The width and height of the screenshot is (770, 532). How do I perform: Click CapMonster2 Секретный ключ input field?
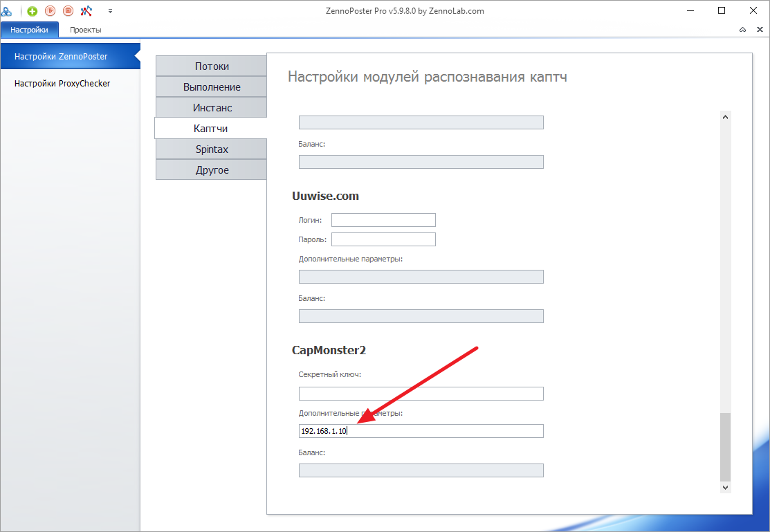pyautogui.click(x=421, y=394)
